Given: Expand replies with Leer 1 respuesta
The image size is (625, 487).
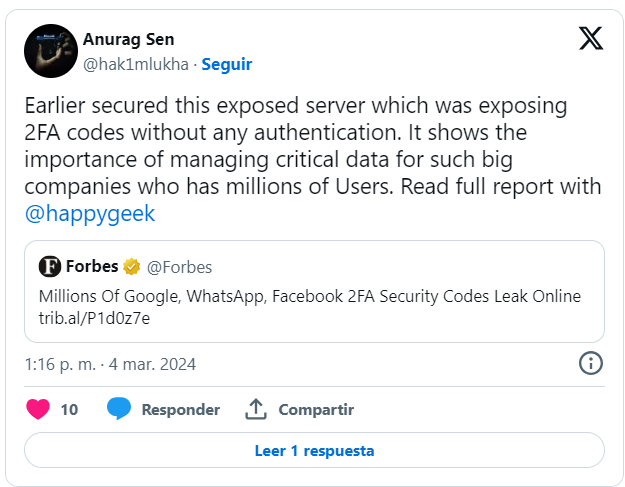Looking at the screenshot, I should (x=314, y=450).
